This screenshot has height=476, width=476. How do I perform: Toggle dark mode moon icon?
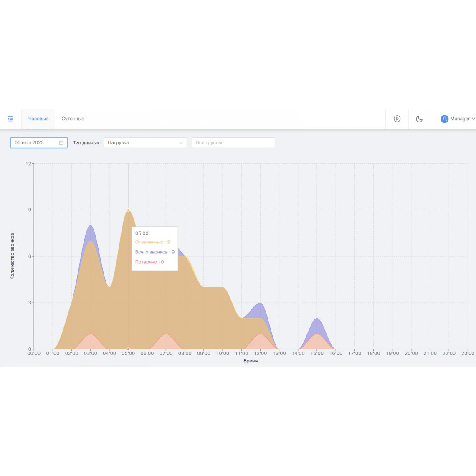(419, 119)
